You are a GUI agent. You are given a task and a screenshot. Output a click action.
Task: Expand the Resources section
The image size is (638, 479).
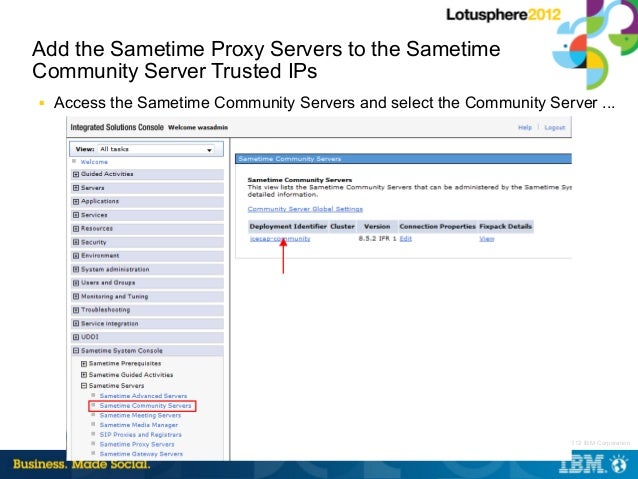pos(76,229)
